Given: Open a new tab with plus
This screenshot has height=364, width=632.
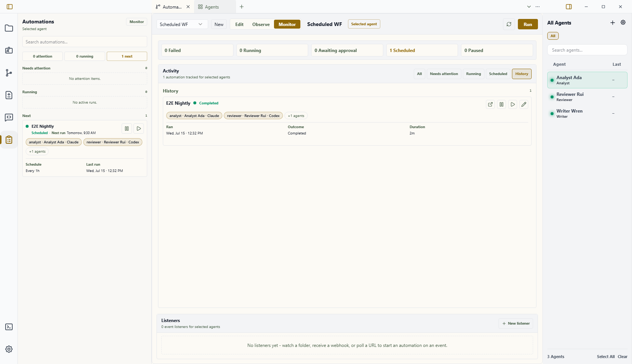Looking at the screenshot, I should (242, 7).
